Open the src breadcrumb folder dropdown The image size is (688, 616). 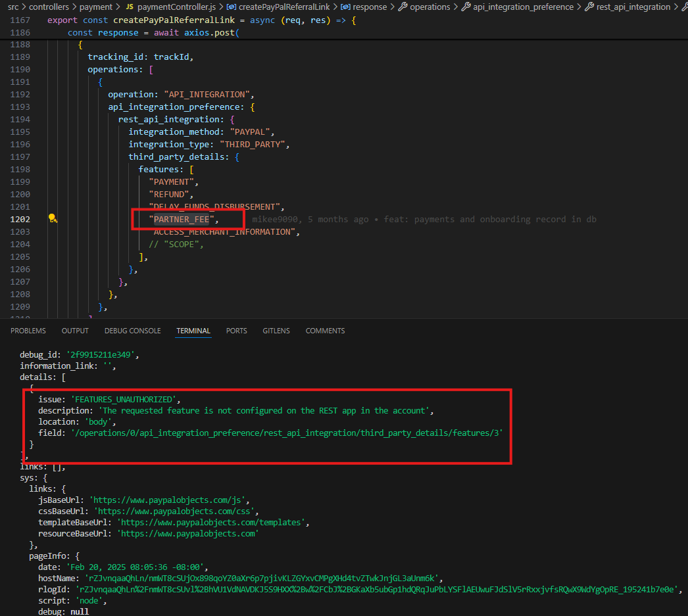coord(13,7)
